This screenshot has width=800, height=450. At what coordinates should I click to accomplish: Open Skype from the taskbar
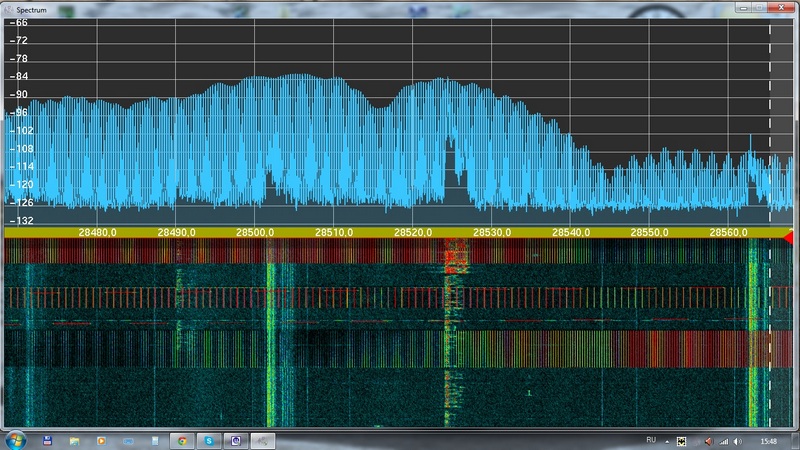[x=209, y=440]
